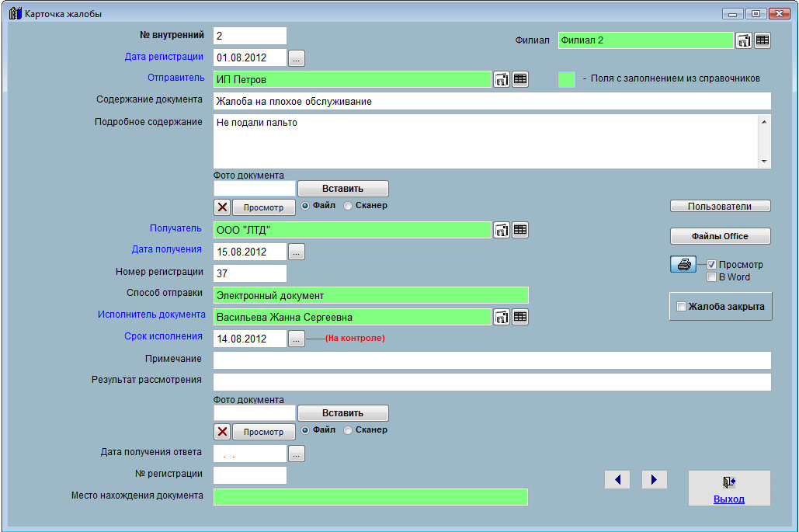Select Сканер radio in upper photo section
799x532 pixels.
tap(348, 205)
